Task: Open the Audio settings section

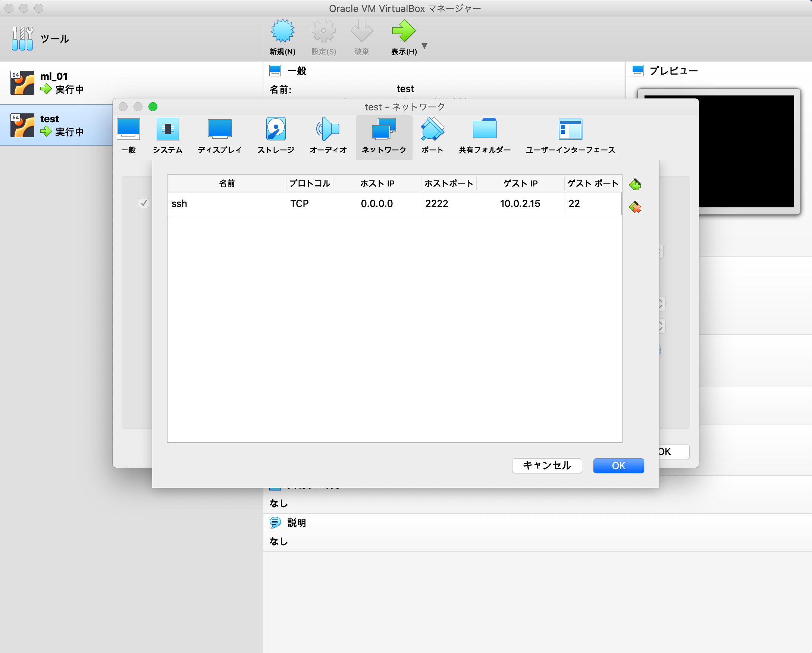Action: click(x=327, y=136)
